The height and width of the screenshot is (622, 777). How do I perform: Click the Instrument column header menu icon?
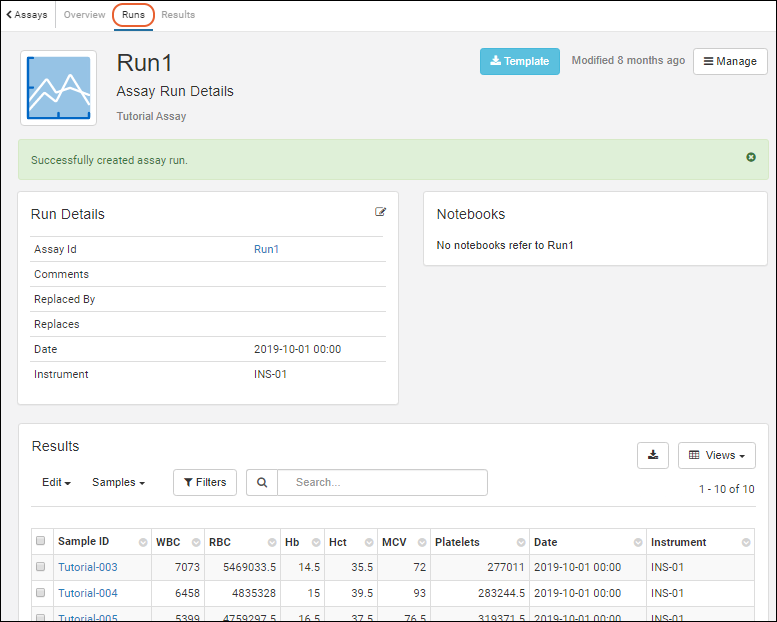click(x=744, y=543)
